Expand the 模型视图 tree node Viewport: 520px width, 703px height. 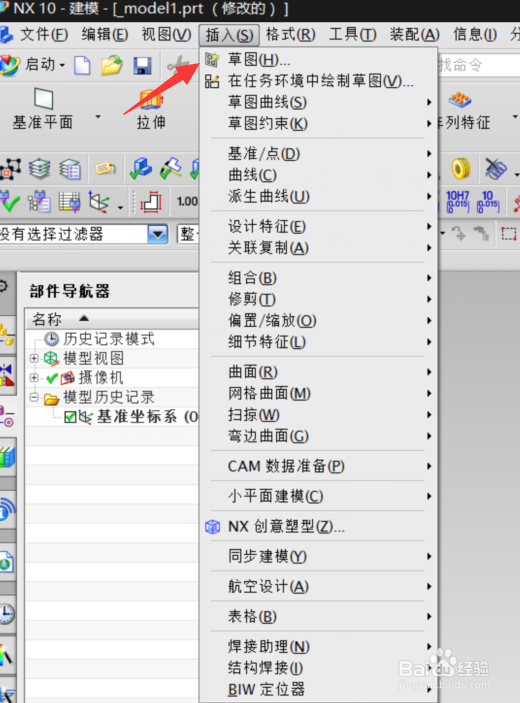34,358
